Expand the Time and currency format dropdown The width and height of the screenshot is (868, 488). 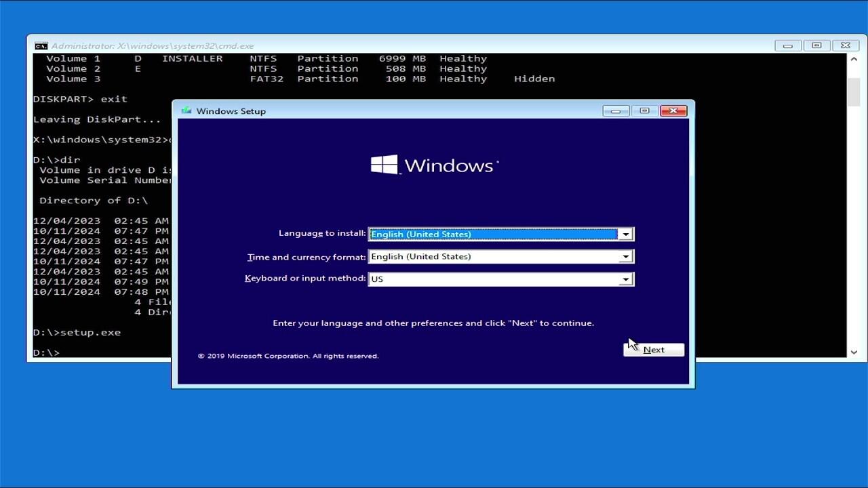[x=500, y=256]
